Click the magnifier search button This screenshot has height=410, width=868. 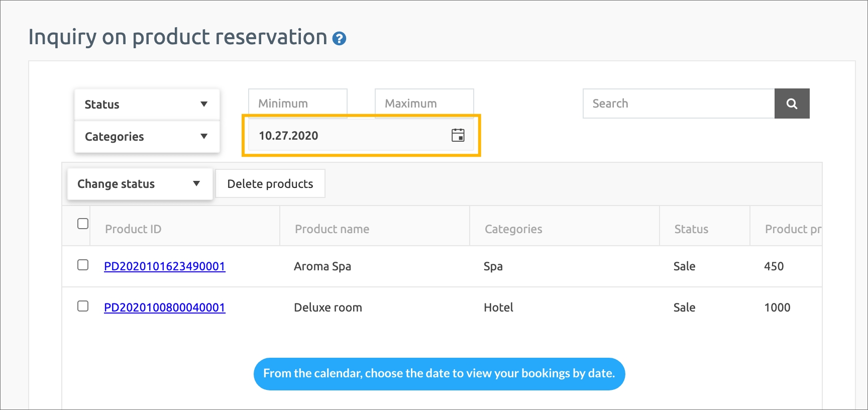coord(792,104)
